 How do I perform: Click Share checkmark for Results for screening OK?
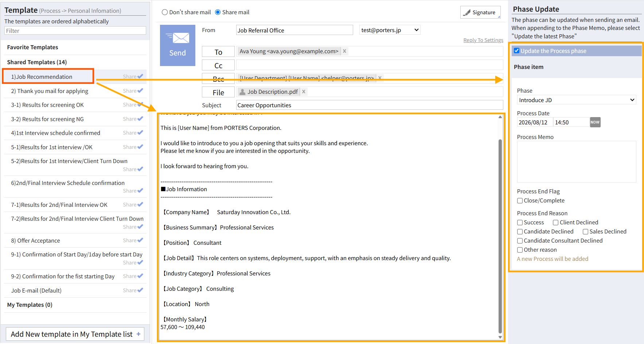pyautogui.click(x=140, y=105)
